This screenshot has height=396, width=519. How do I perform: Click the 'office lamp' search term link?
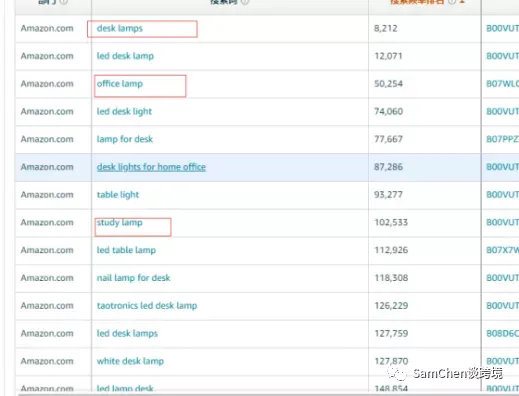tap(120, 84)
